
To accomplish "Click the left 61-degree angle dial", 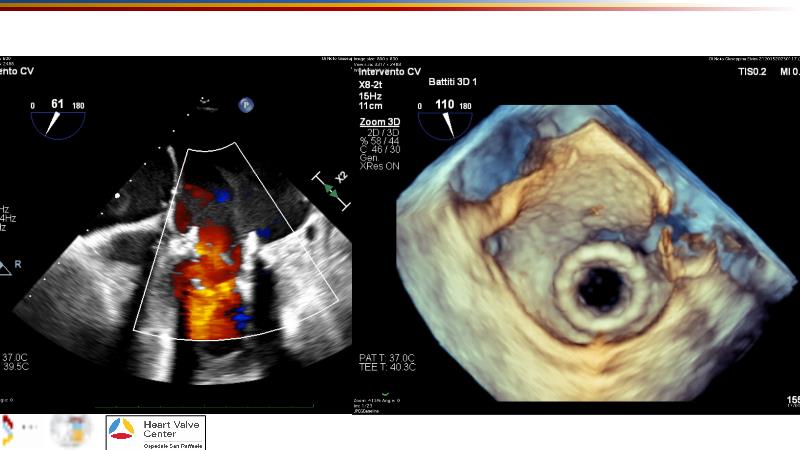I will [57, 117].
